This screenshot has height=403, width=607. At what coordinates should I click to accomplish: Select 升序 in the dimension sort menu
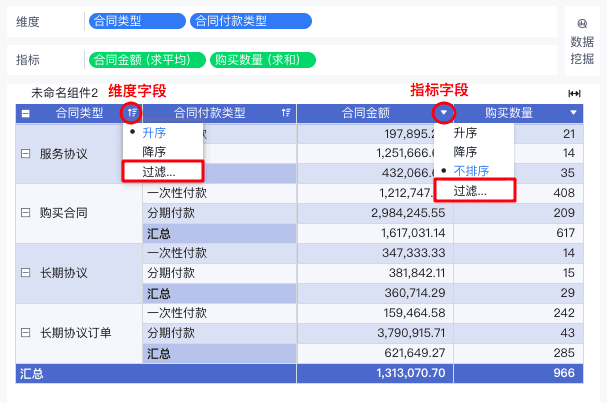pyautogui.click(x=154, y=133)
